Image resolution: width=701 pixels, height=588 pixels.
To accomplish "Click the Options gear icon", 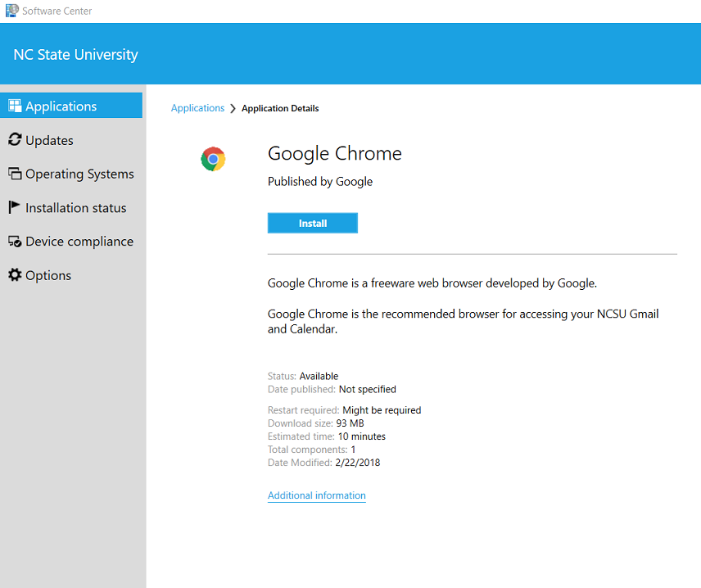I will tap(15, 274).
